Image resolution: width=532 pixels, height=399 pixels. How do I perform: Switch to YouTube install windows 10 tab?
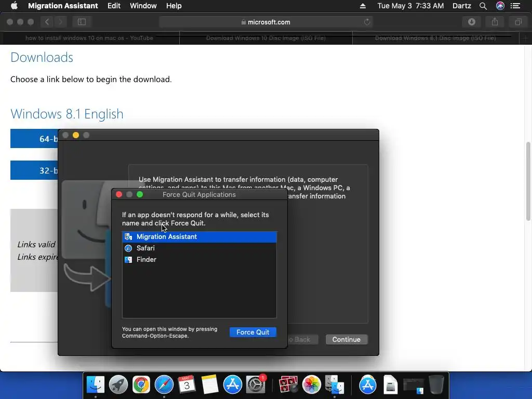tap(89, 38)
